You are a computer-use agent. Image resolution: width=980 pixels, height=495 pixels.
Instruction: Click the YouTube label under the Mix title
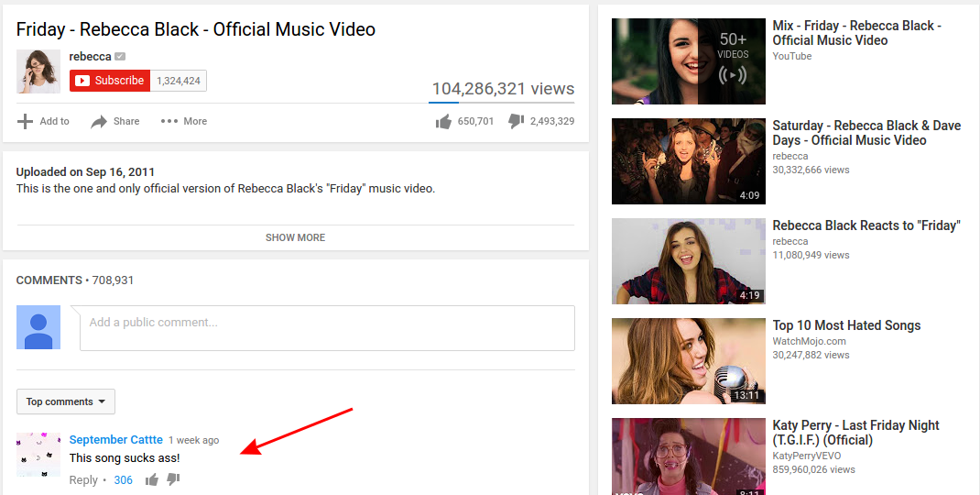pos(792,56)
